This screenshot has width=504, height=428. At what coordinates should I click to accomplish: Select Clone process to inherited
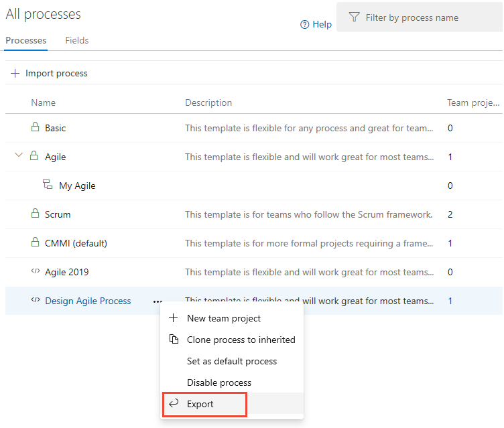point(232,340)
